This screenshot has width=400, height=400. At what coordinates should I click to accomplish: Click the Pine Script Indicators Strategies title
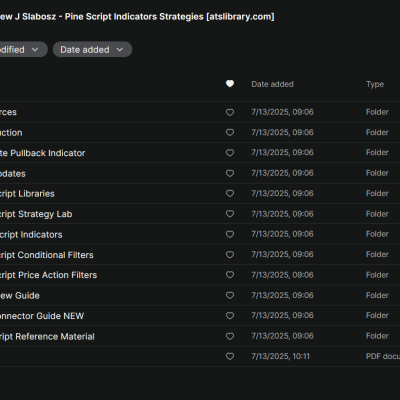coord(137,17)
